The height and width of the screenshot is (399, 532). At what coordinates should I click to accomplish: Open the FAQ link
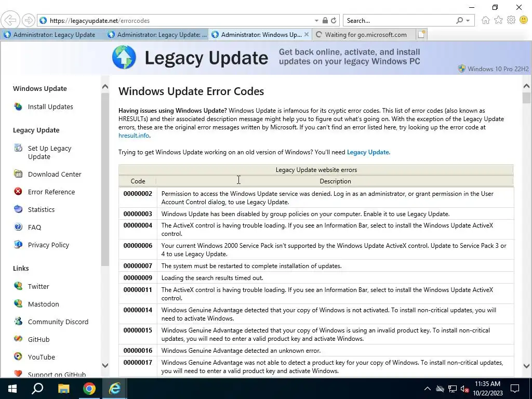point(34,227)
